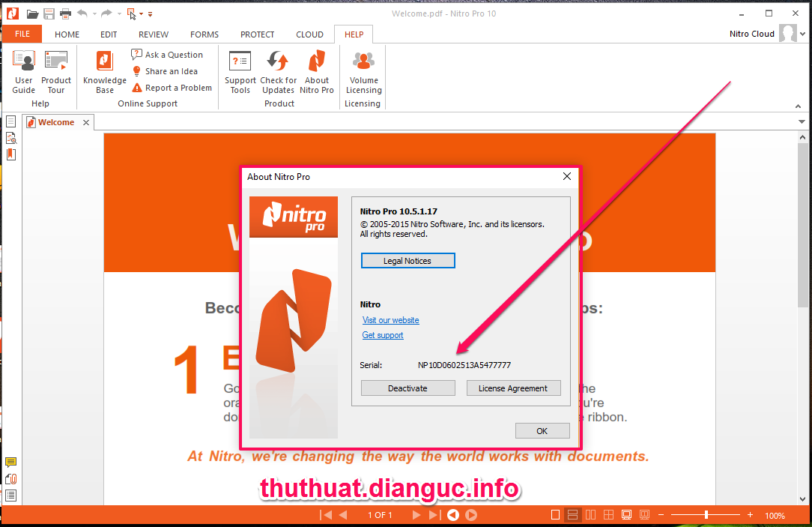The image size is (812, 527).
Task: Collapse the ribbon with the chevron
Action: pos(798,106)
